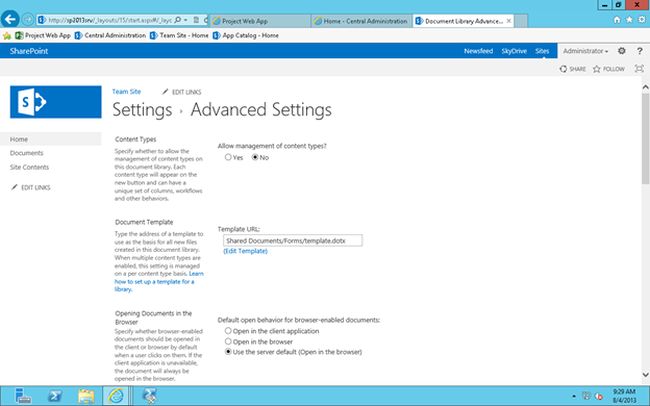This screenshot has width=650, height=406.
Task: Open Central Administration favorite link
Action: pyautogui.click(x=110, y=36)
